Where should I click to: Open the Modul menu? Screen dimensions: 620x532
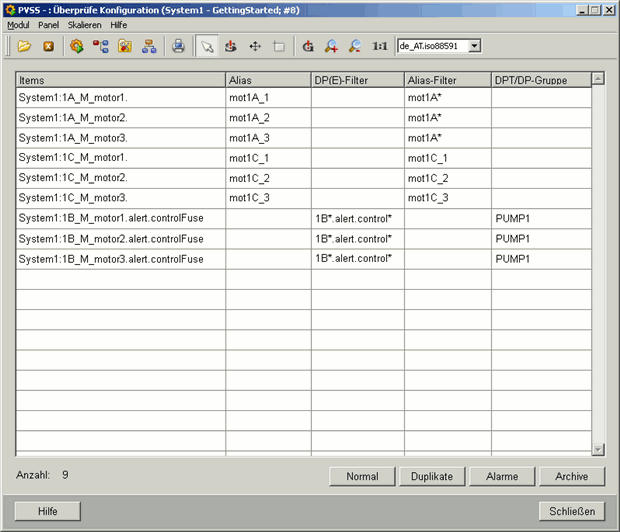click(x=18, y=24)
